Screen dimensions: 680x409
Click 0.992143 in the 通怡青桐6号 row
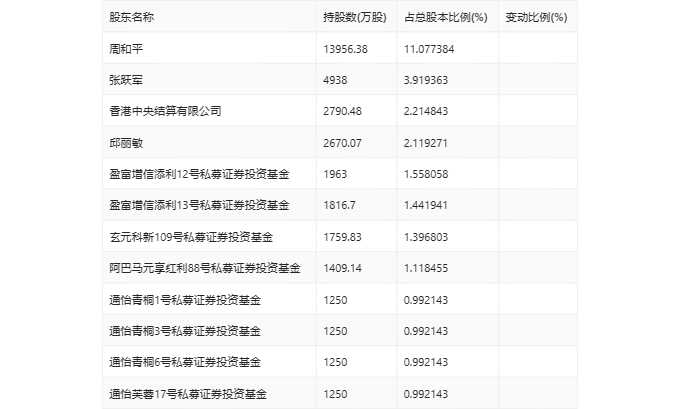[x=426, y=362]
